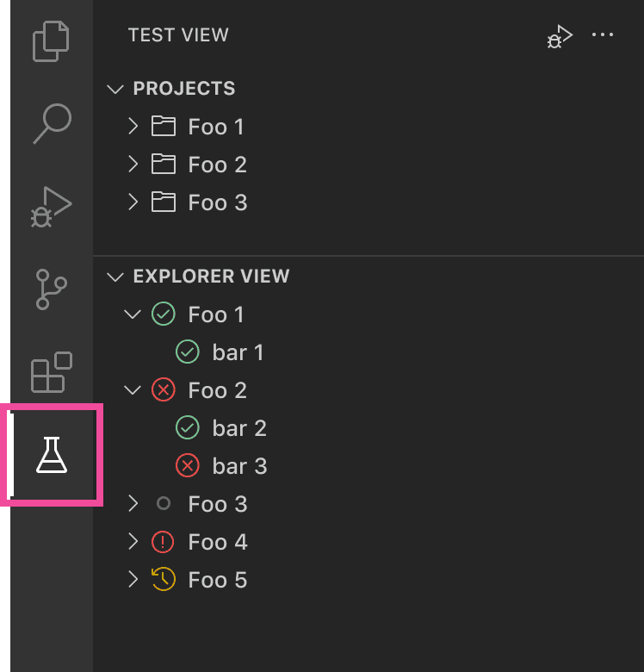Screen dimensions: 644x672
Task: Click the Foo 4 errored test item
Action: click(x=217, y=542)
